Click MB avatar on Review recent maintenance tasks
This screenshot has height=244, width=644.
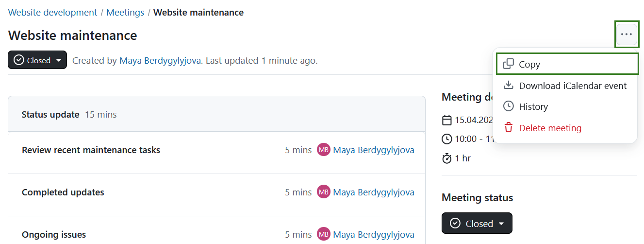(323, 150)
